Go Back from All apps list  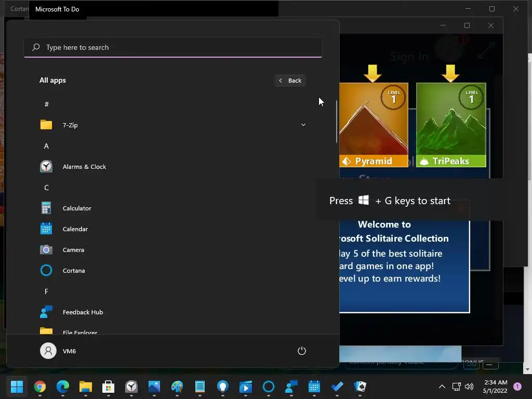tap(290, 81)
